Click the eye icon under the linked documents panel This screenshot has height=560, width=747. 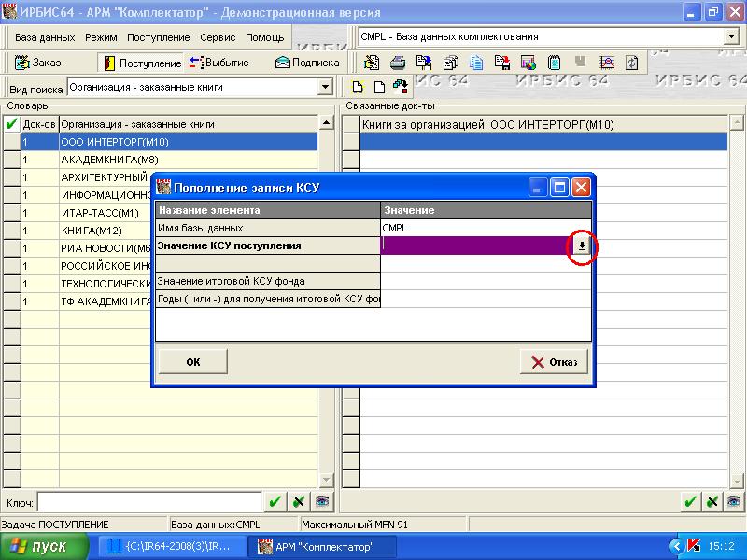(x=736, y=502)
